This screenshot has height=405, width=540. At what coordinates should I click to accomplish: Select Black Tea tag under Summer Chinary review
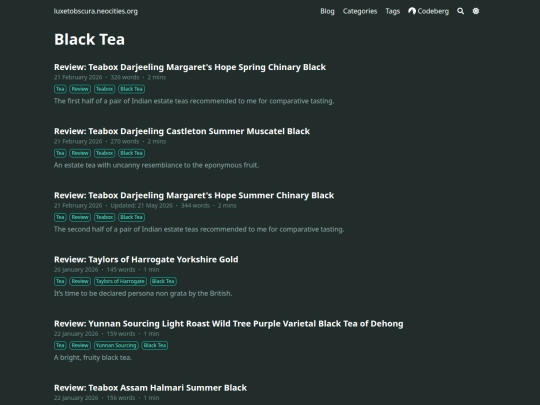coord(132,217)
